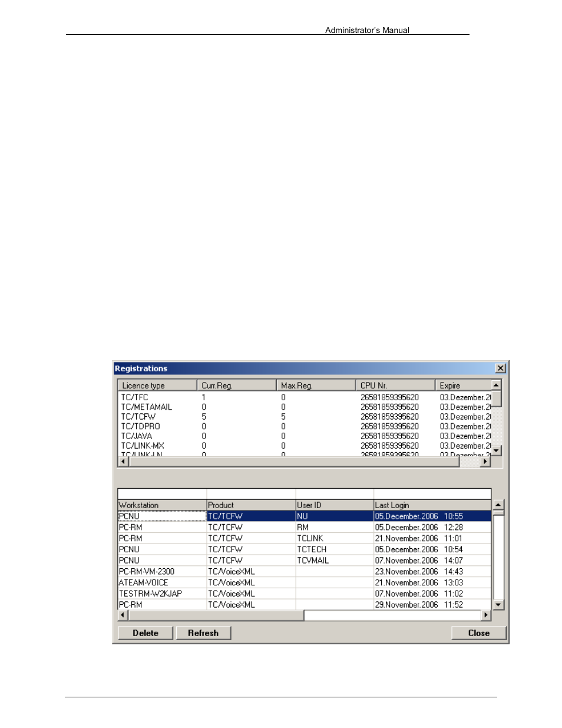The image size is (562, 728).
Task: Select the TC/TCFW licence row
Action: point(305,417)
